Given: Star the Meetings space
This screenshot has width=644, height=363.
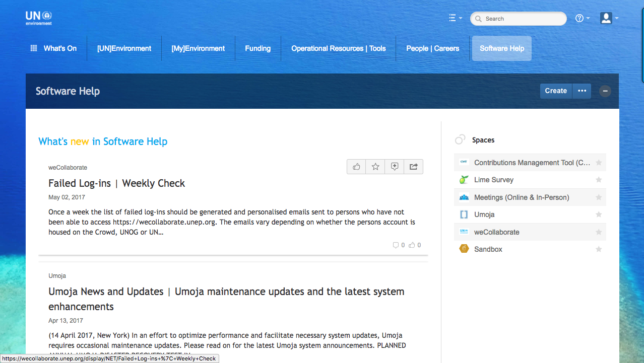Looking at the screenshot, I should tap(599, 197).
